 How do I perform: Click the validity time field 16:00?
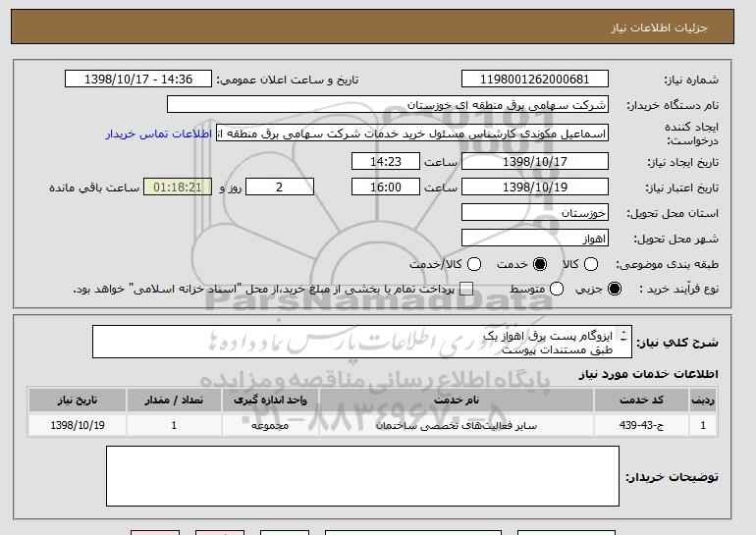[386, 187]
